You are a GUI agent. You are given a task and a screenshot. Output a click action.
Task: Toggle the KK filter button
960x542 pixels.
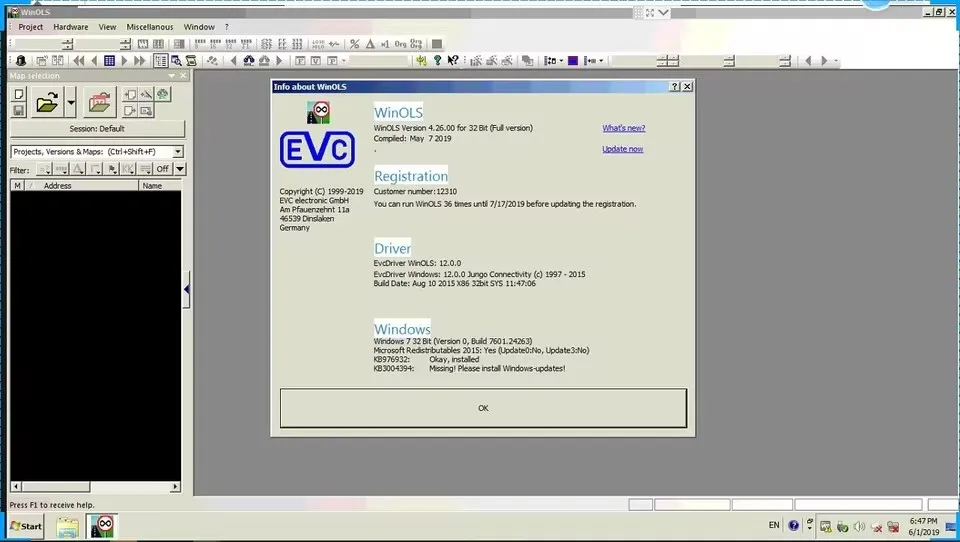(x=128, y=169)
